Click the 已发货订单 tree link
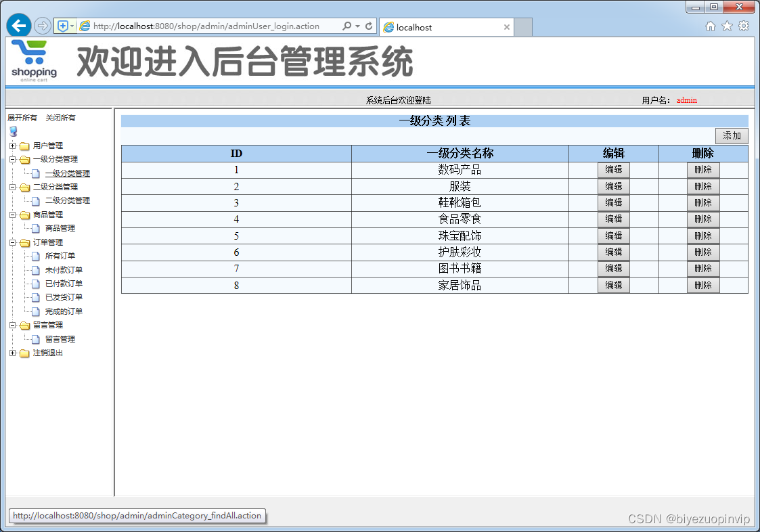The image size is (760, 532). tap(64, 297)
